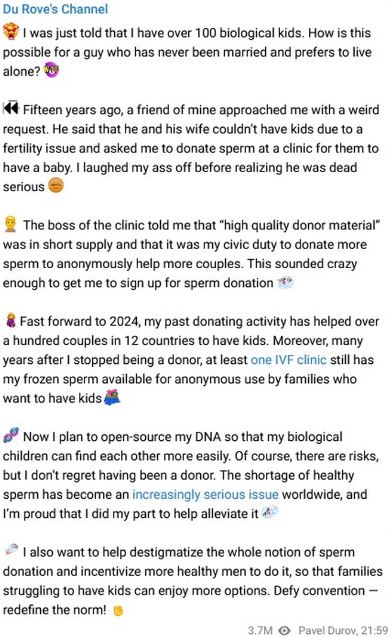
Task: Click the 3.7M view count
Action: (260, 630)
